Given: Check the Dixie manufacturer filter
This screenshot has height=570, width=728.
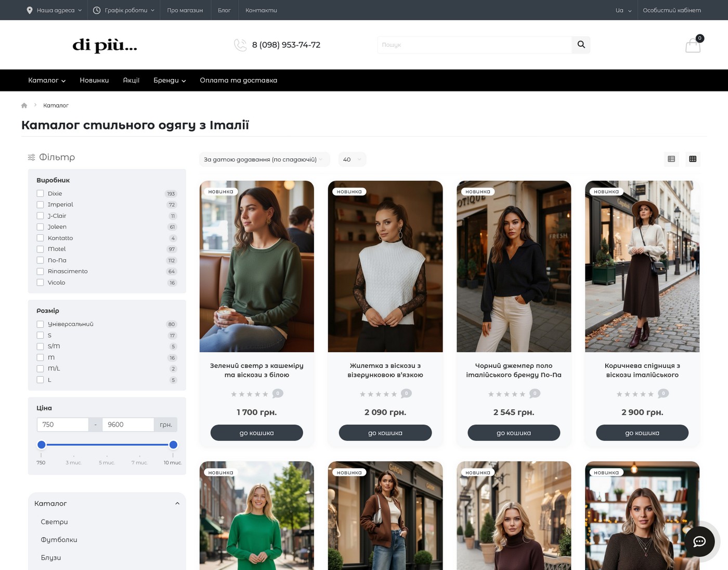Looking at the screenshot, I should (40, 193).
